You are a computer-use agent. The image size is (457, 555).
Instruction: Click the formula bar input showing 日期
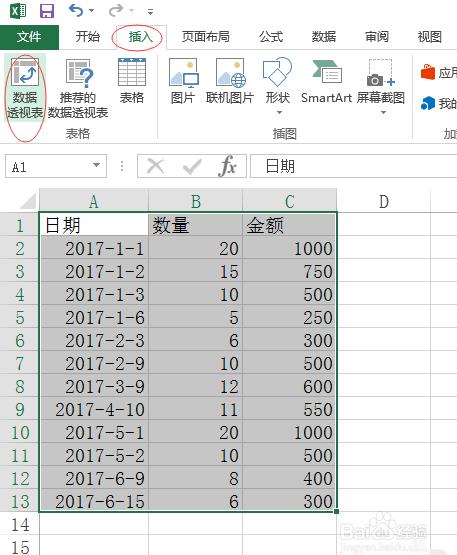click(x=353, y=166)
